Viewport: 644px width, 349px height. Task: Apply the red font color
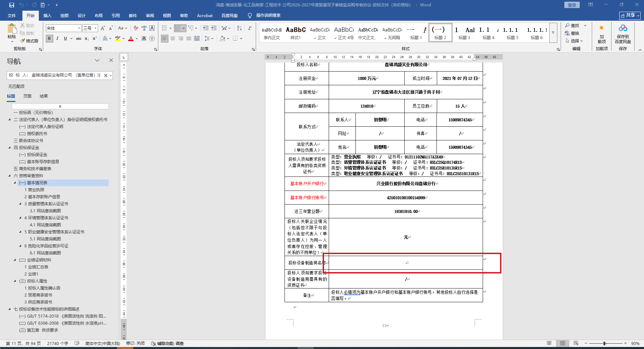[x=131, y=38]
